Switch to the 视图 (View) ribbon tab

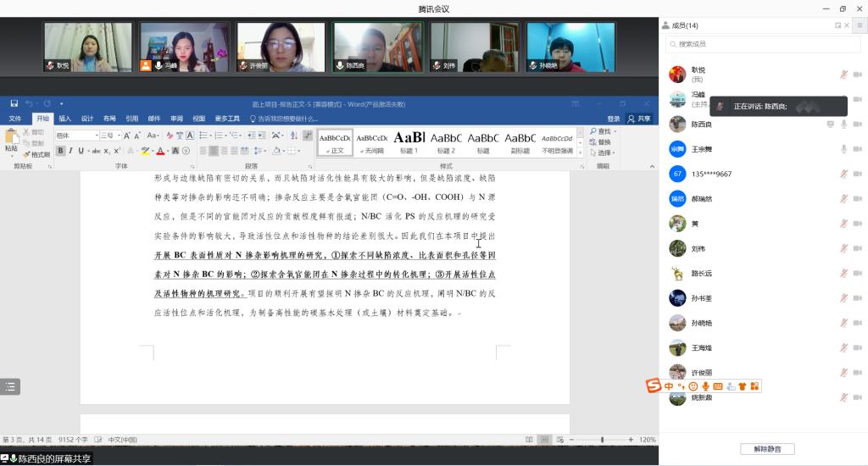(198, 119)
